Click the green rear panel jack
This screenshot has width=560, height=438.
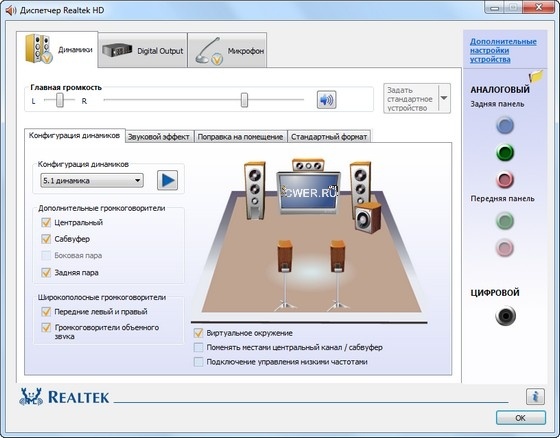coord(505,153)
